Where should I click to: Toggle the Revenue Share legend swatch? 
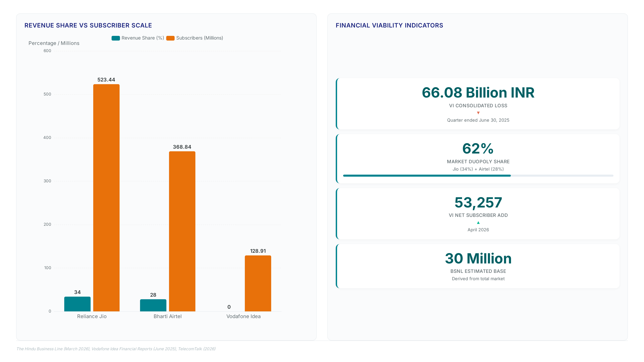(116, 38)
